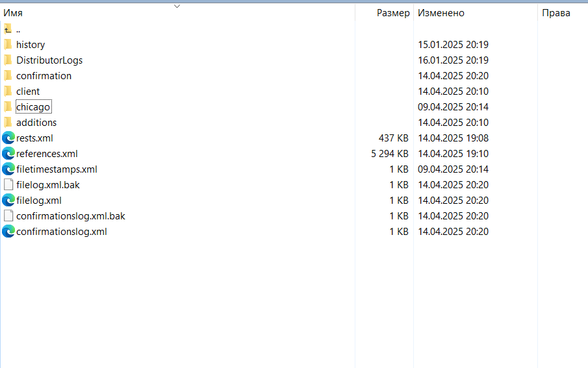Select the history folder name
Screen dimensions: 588x368
[31, 45]
